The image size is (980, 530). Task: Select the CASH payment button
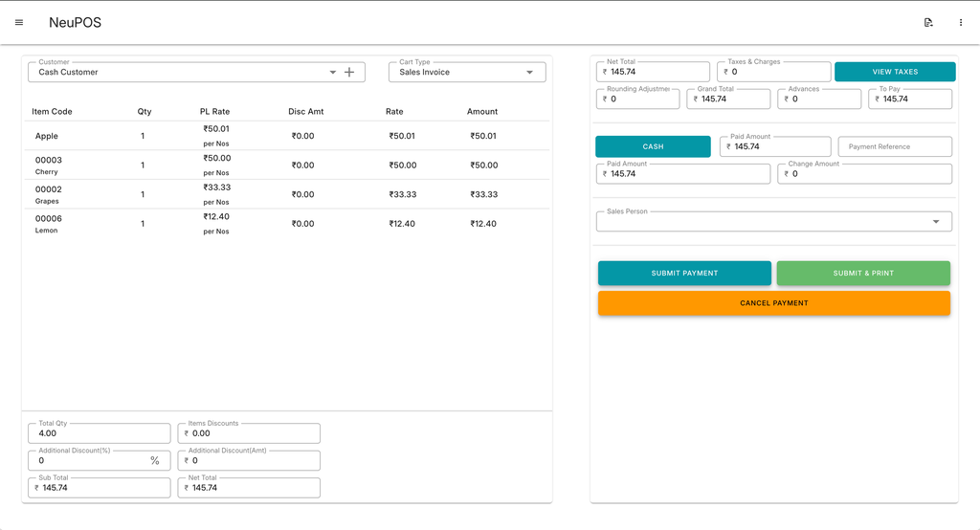pyautogui.click(x=653, y=146)
